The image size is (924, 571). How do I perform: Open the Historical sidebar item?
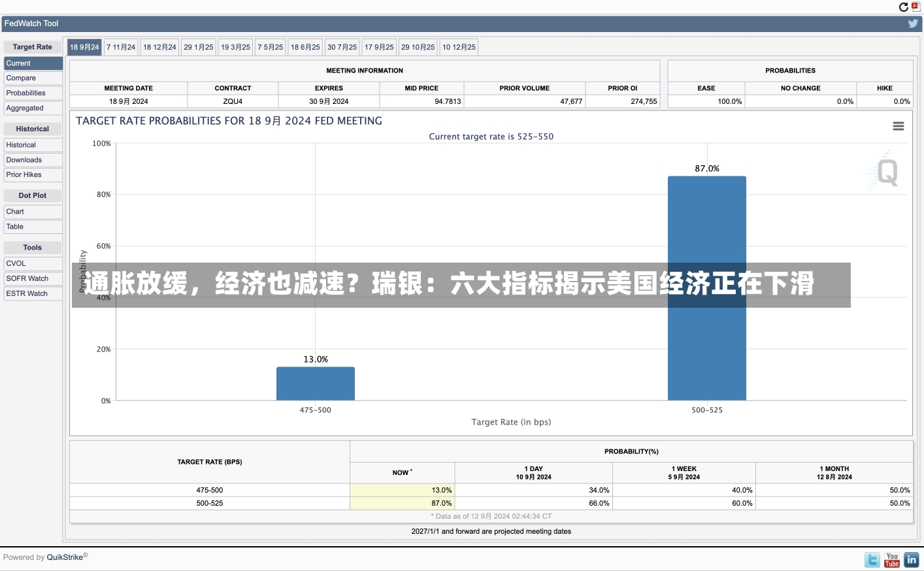coord(33,145)
